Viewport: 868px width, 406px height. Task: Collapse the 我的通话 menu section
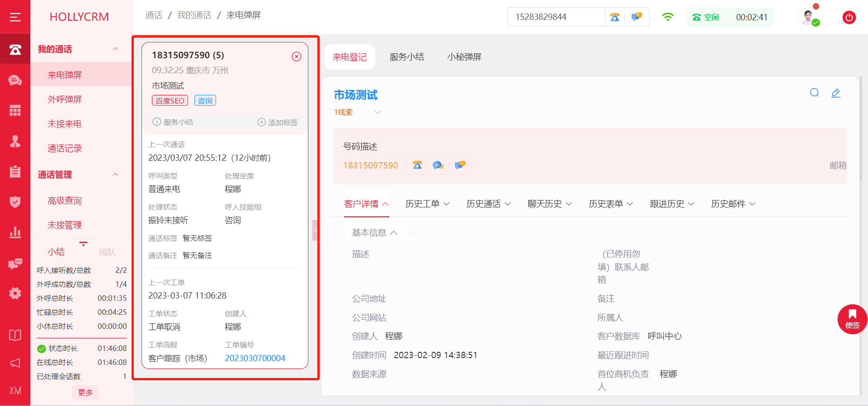[115, 49]
